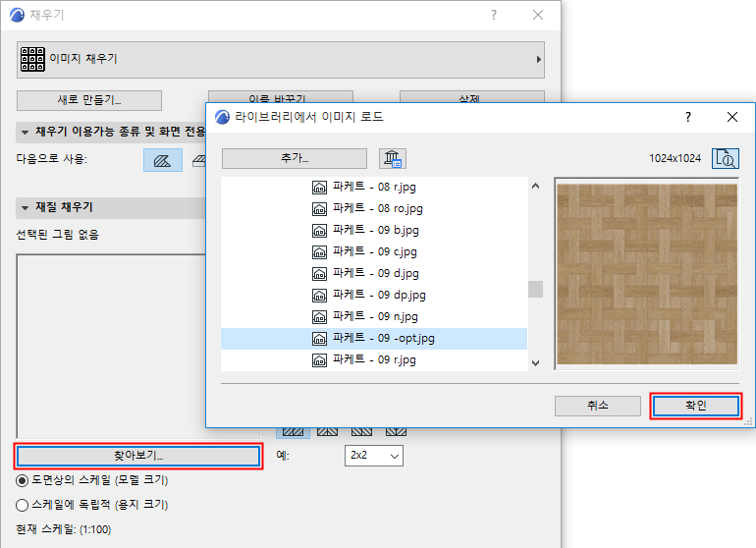Image resolution: width=756 pixels, height=548 pixels.
Task: Open the 이미지 채우기 fill type arrow
Action: [x=539, y=59]
